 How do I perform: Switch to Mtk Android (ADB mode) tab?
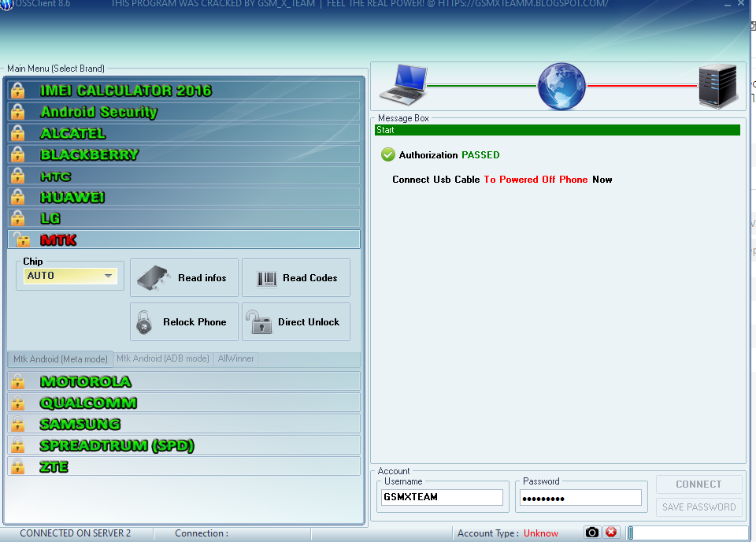(163, 358)
